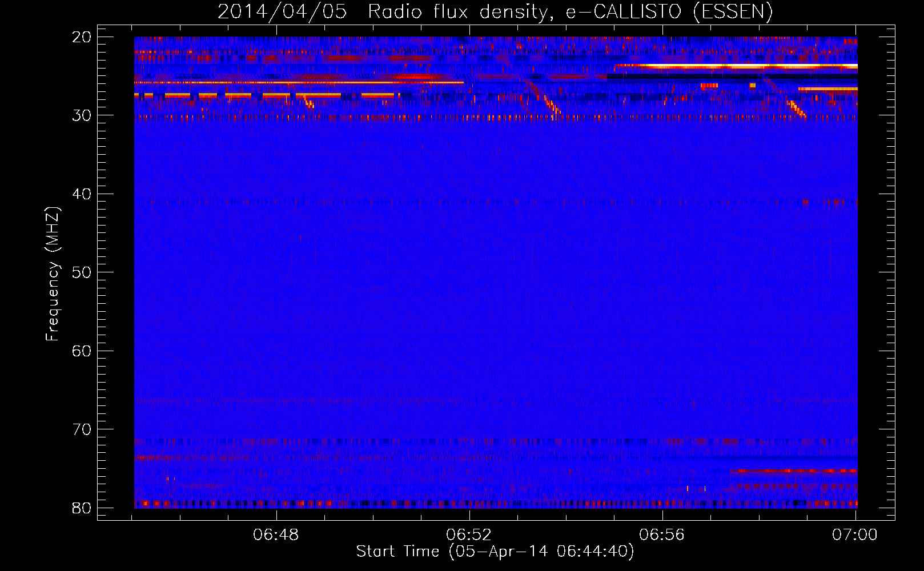Viewport: 924px width, 571px height.
Task: Click the "06:48" time tick label
Action: (x=276, y=534)
